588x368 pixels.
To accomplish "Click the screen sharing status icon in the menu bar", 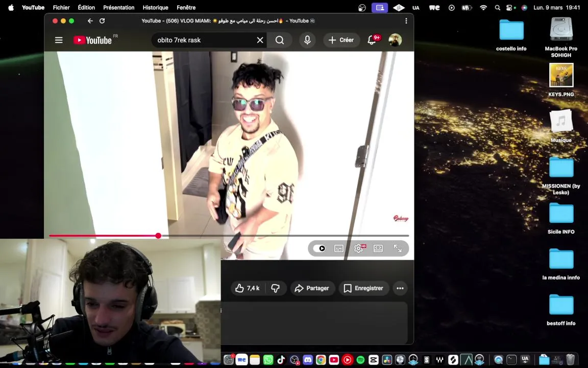I will click(x=380, y=8).
